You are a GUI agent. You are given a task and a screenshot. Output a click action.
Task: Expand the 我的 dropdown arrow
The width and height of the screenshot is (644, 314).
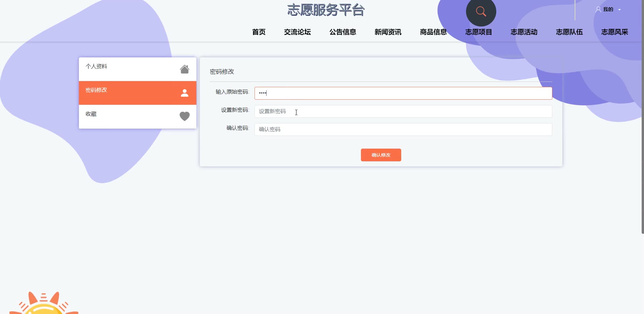click(x=619, y=10)
